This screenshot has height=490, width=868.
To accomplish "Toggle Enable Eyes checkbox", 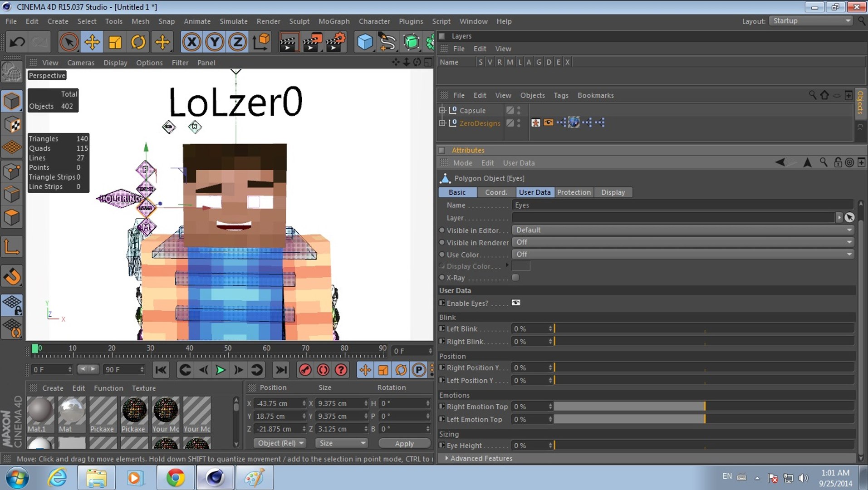I will pos(516,303).
